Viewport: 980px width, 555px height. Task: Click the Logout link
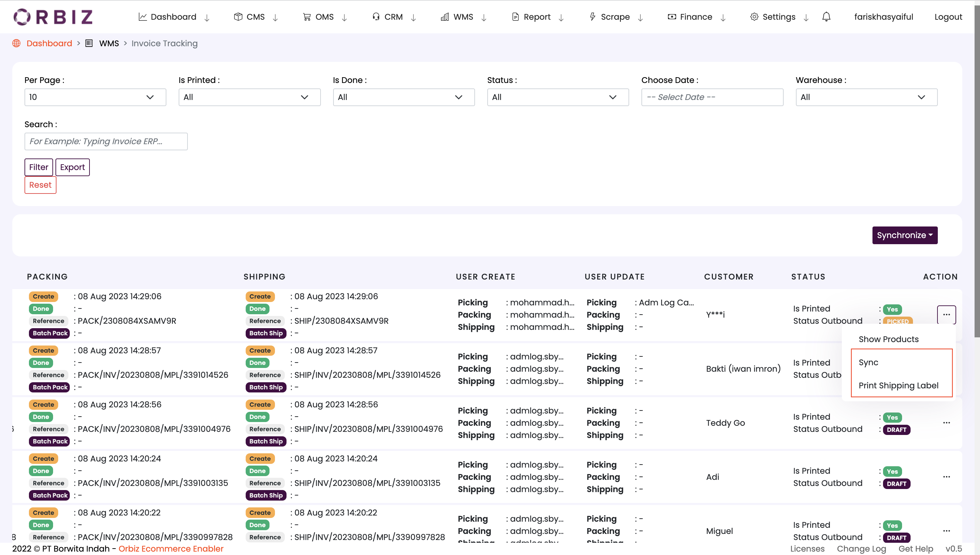coord(948,17)
